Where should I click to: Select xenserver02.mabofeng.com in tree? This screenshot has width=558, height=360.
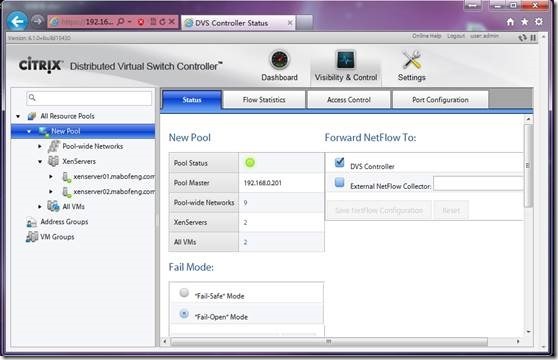click(114, 192)
